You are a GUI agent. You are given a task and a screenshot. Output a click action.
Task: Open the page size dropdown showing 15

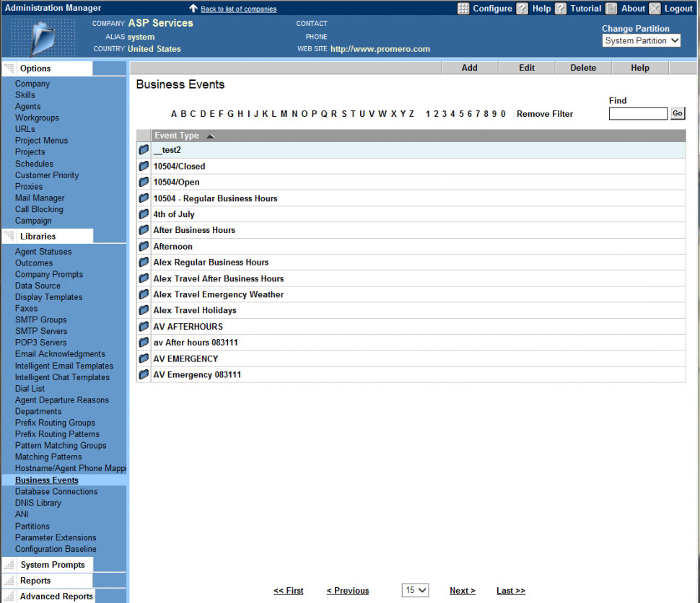tap(415, 590)
